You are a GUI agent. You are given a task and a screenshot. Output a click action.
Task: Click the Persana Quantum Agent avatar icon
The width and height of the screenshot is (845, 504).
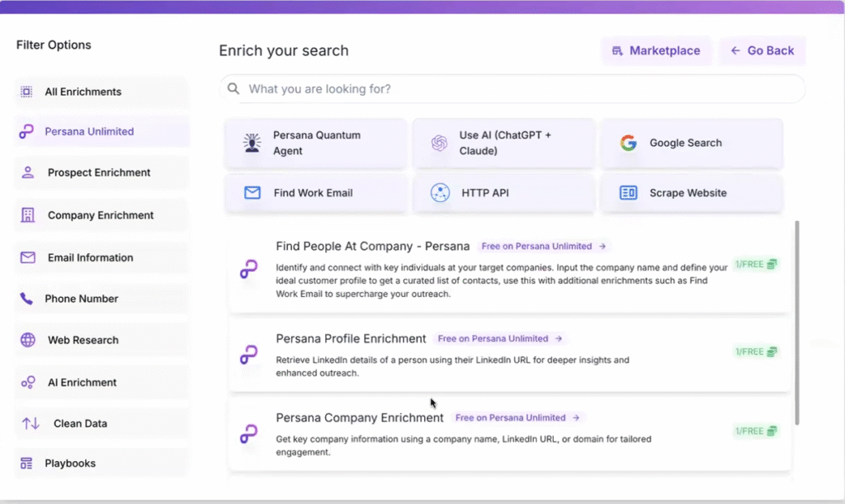[252, 143]
